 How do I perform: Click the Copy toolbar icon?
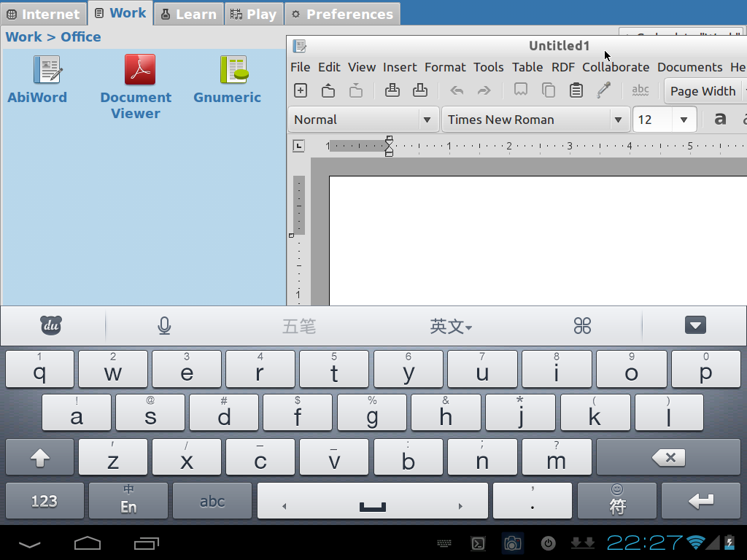(549, 90)
